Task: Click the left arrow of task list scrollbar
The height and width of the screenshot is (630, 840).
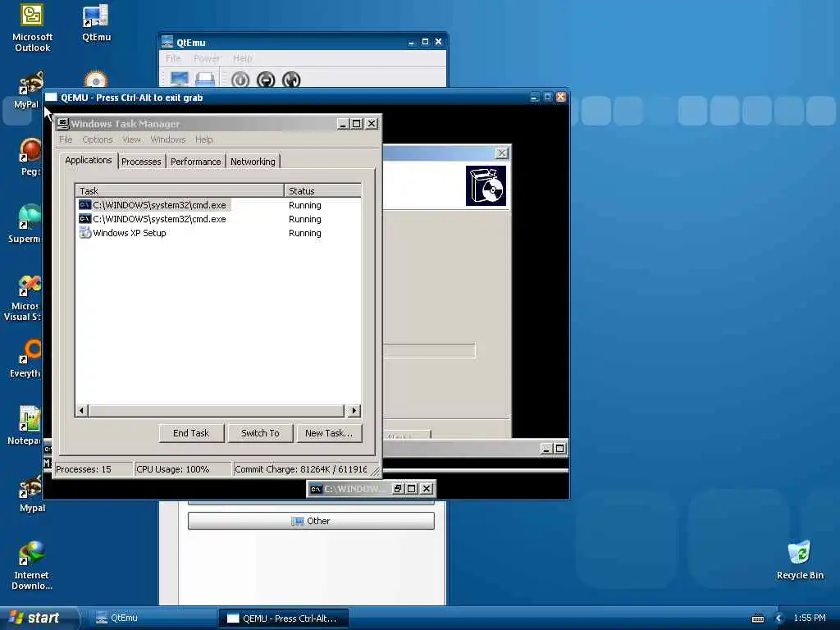Action: [81, 411]
